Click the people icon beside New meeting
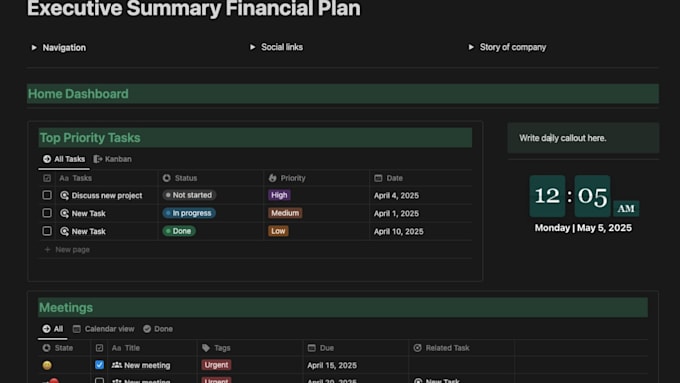Image resolution: width=680 pixels, height=383 pixels. (117, 365)
